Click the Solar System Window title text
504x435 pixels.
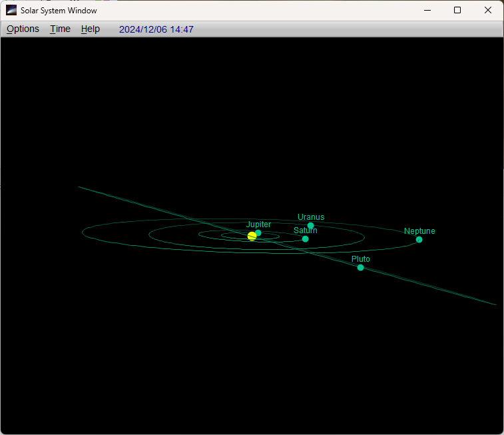(59, 11)
